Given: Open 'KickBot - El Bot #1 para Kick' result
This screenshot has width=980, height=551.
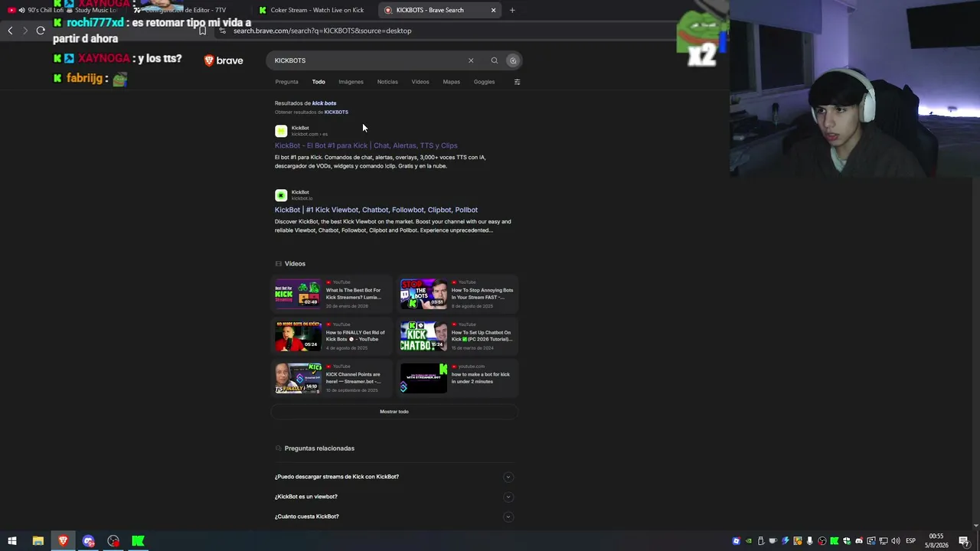Looking at the screenshot, I should (x=366, y=145).
